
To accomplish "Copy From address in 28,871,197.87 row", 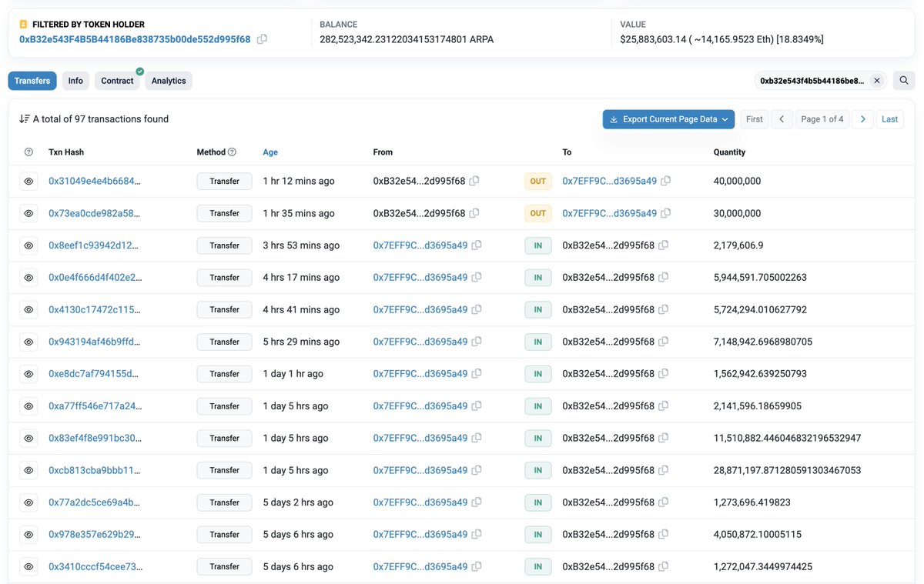I will click(x=477, y=470).
